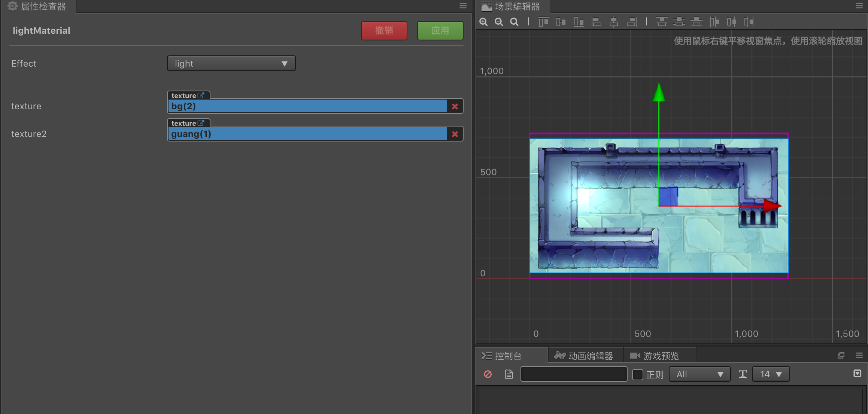Viewport: 868px width, 414px height.
Task: Toggle collapse-logs icon at console right
Action: click(x=857, y=374)
